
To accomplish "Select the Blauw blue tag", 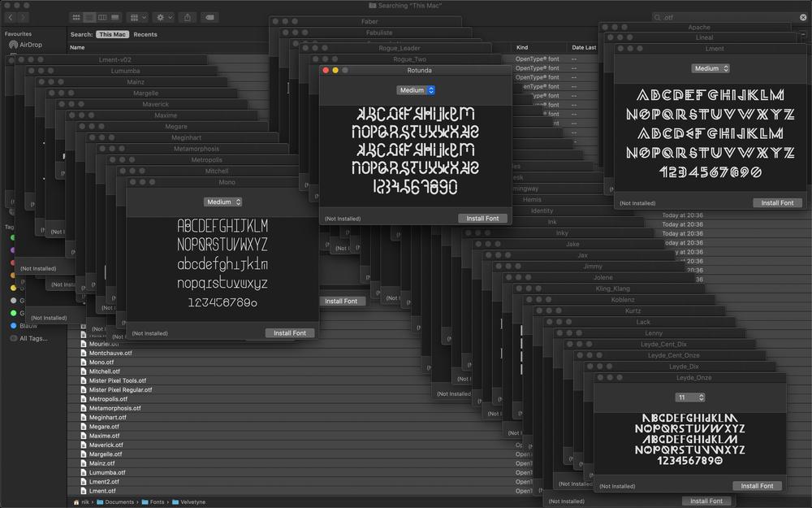I will 24,326.
